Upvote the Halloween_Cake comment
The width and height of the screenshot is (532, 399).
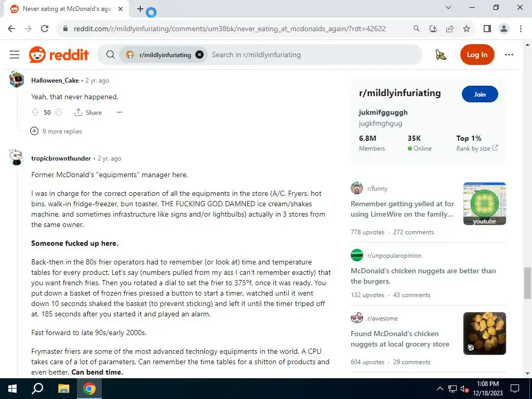[x=35, y=112]
